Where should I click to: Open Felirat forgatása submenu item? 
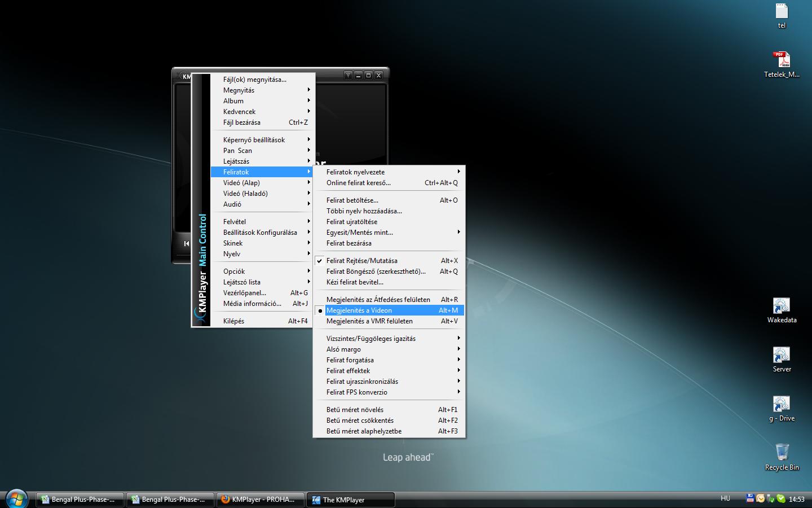tap(389, 360)
